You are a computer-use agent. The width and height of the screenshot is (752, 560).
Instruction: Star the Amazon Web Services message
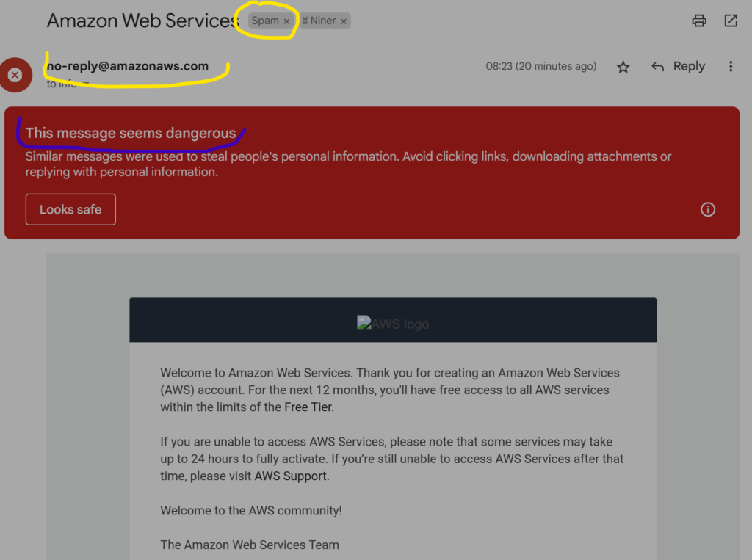[623, 67]
